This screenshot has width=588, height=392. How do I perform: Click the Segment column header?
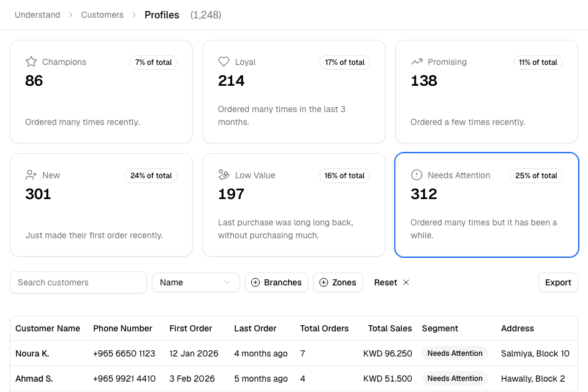point(440,328)
